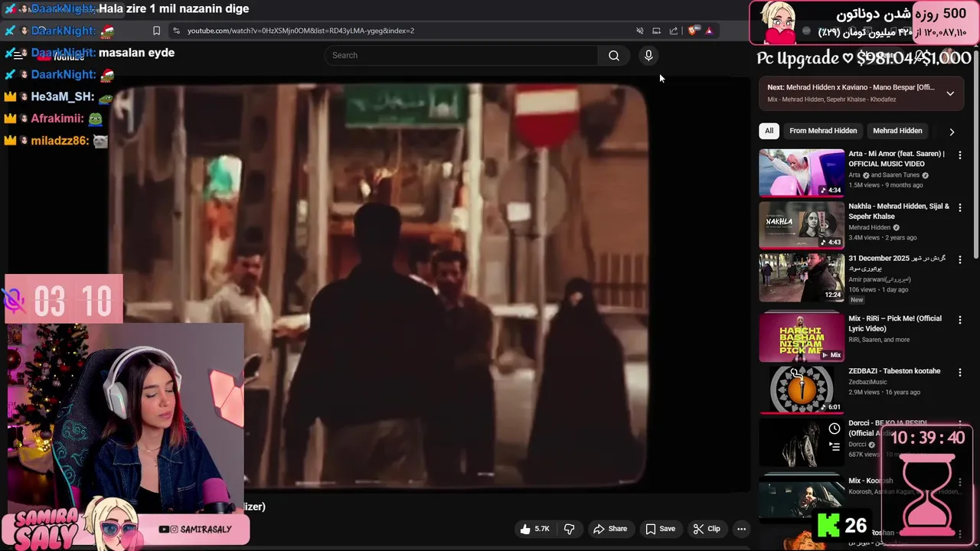Viewport: 980px width, 551px height.
Task: Open the Dorcci video thumbnail
Action: [x=802, y=442]
